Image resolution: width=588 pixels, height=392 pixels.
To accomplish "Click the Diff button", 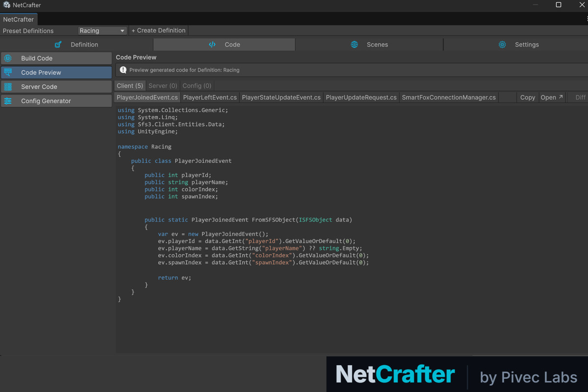I will [580, 98].
